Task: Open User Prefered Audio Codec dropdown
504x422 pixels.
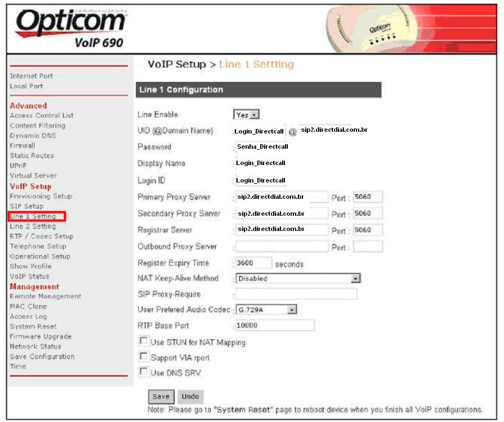Action: click(x=266, y=309)
